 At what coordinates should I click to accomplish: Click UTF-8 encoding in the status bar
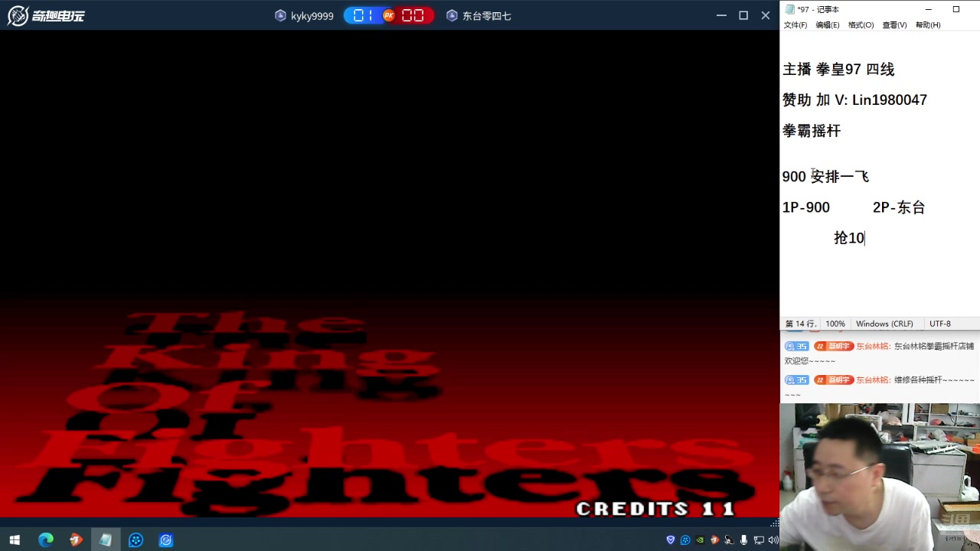(940, 324)
